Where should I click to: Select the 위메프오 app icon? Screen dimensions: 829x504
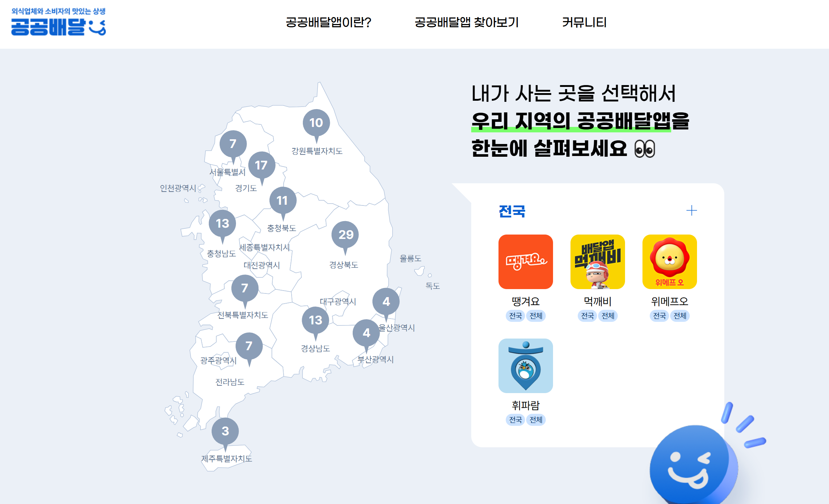669,261
